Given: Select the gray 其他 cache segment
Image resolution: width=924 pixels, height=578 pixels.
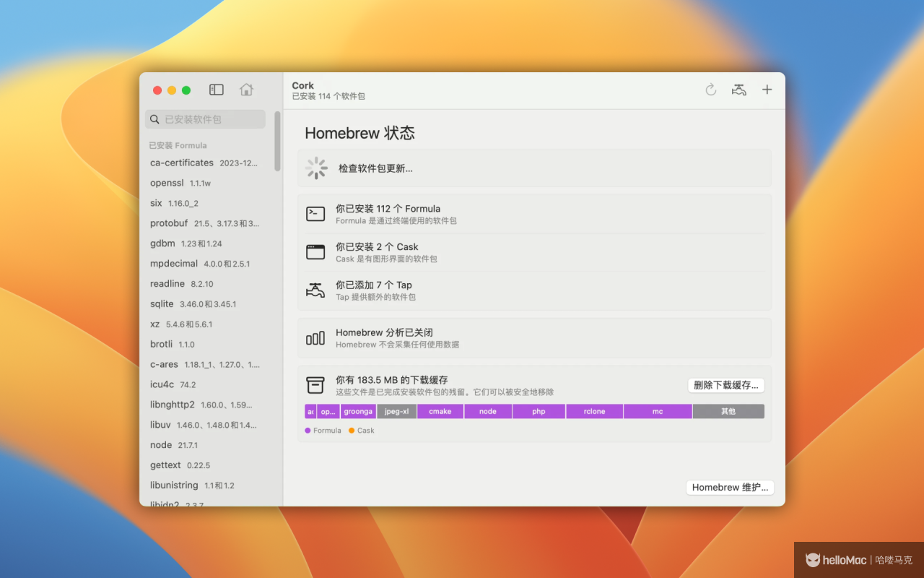Looking at the screenshot, I should [x=728, y=411].
